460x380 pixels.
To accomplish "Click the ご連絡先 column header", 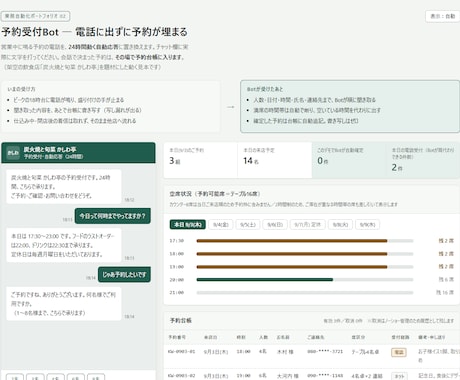I will pyautogui.click(x=316, y=337).
